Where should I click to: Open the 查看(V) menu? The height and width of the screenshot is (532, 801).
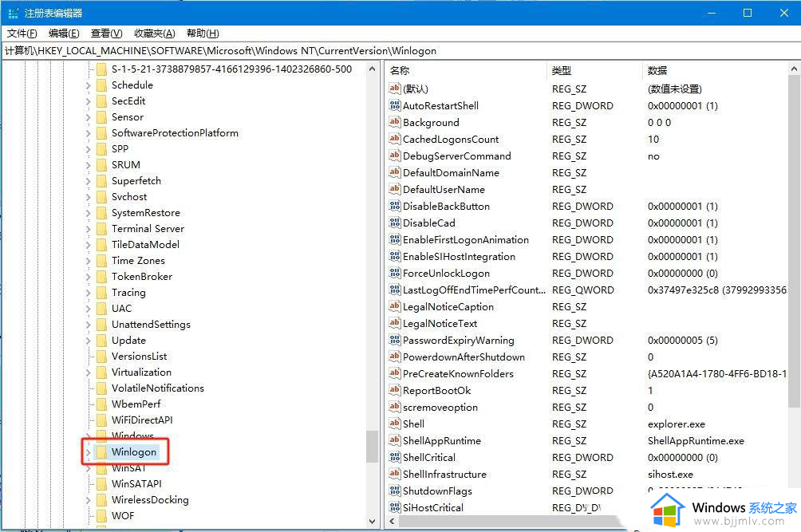point(106,33)
